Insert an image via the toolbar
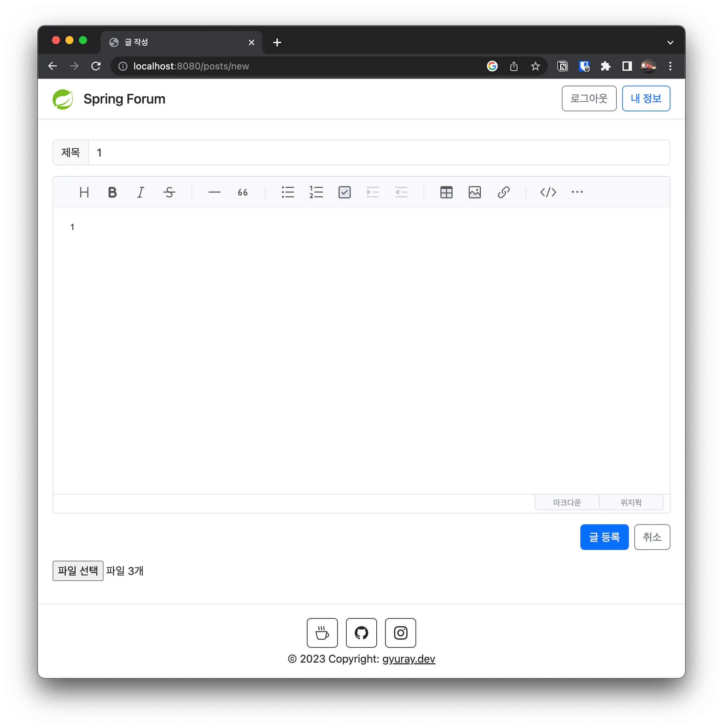Image resolution: width=723 pixels, height=728 pixels. click(x=474, y=193)
